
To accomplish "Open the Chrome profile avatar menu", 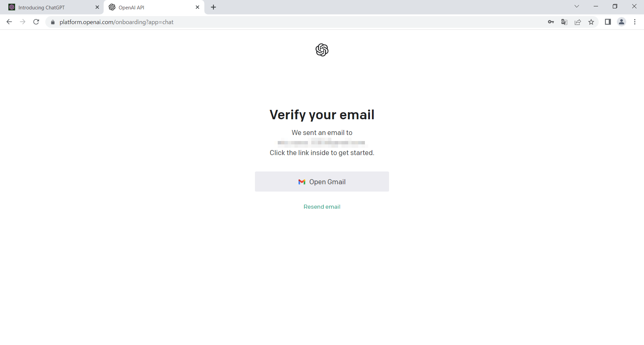I will (x=622, y=22).
